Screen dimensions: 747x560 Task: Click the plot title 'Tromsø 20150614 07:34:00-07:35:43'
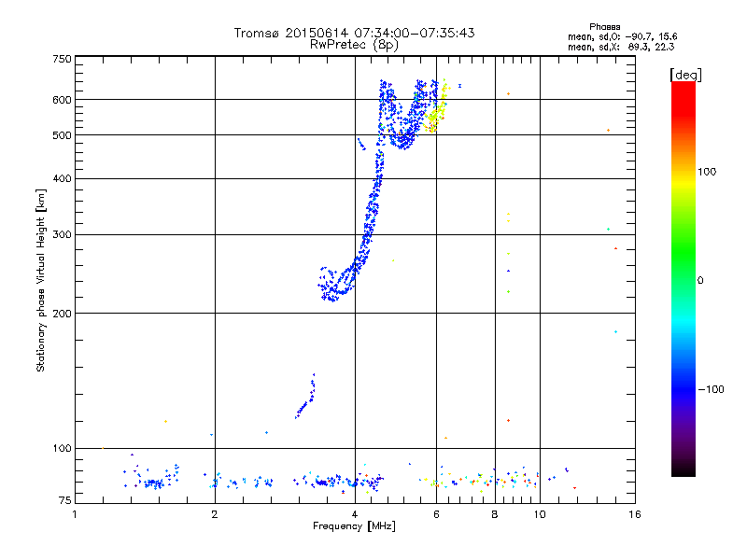(x=354, y=33)
